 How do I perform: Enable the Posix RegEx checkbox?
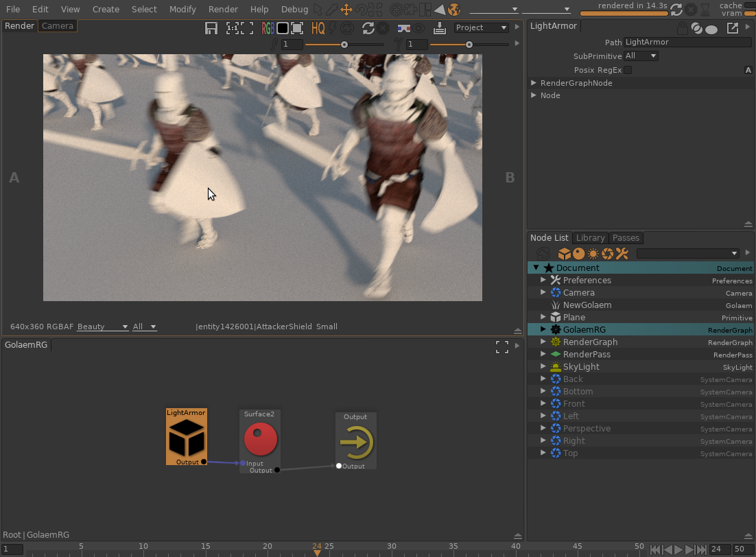628,70
